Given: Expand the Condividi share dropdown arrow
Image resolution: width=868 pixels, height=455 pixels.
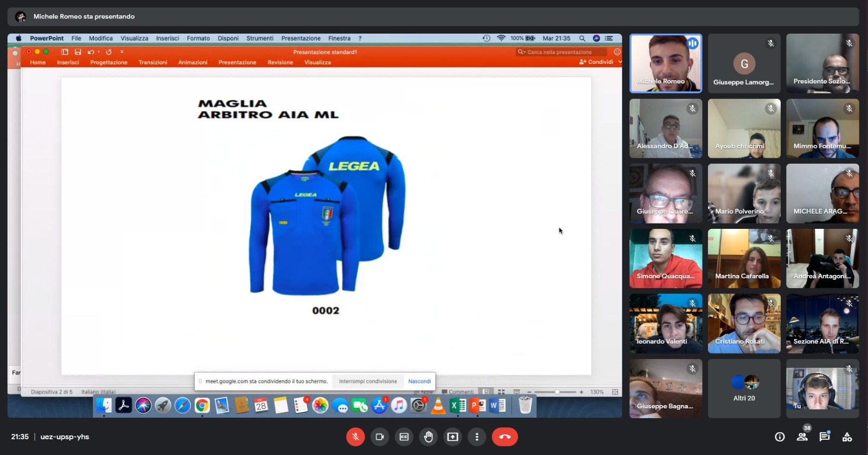Looking at the screenshot, I should pyautogui.click(x=620, y=62).
